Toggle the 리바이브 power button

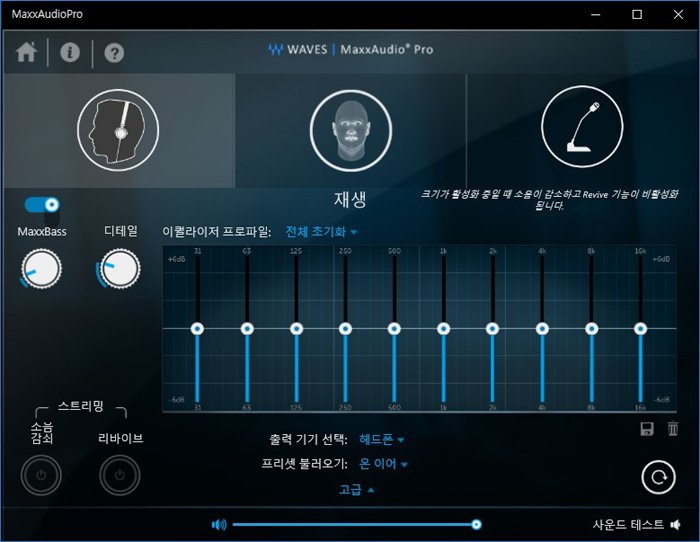(120, 475)
